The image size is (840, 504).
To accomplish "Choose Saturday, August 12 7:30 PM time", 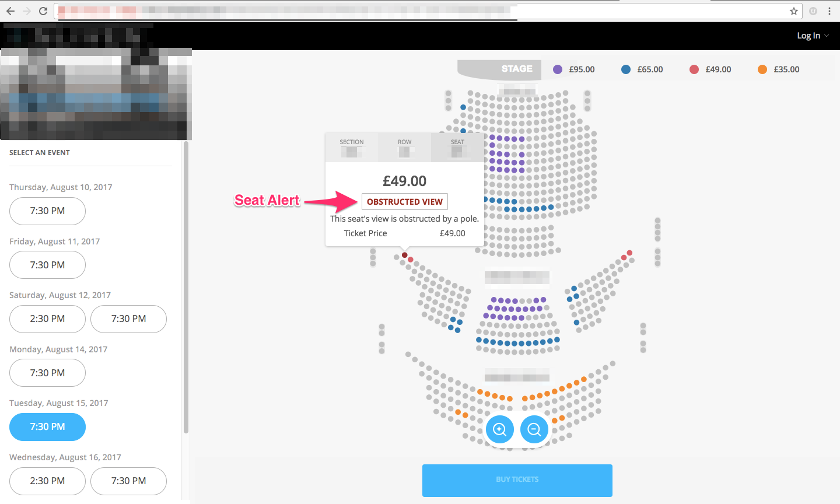I will click(x=128, y=318).
